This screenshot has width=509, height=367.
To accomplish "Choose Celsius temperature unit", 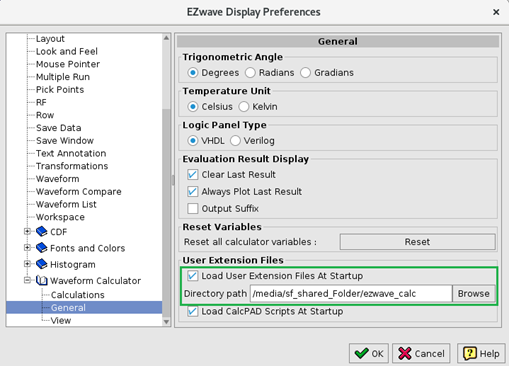I will point(193,107).
